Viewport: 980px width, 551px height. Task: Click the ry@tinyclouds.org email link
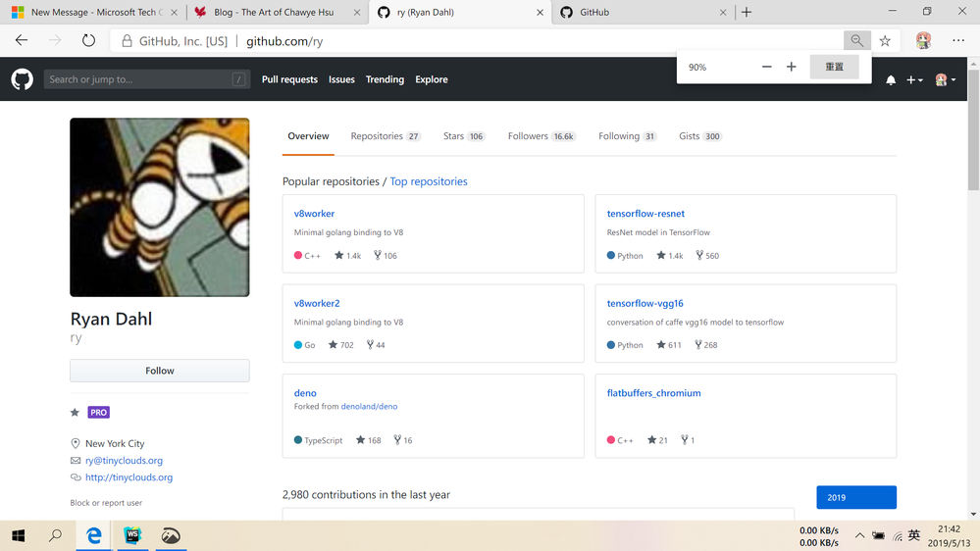coord(124,461)
